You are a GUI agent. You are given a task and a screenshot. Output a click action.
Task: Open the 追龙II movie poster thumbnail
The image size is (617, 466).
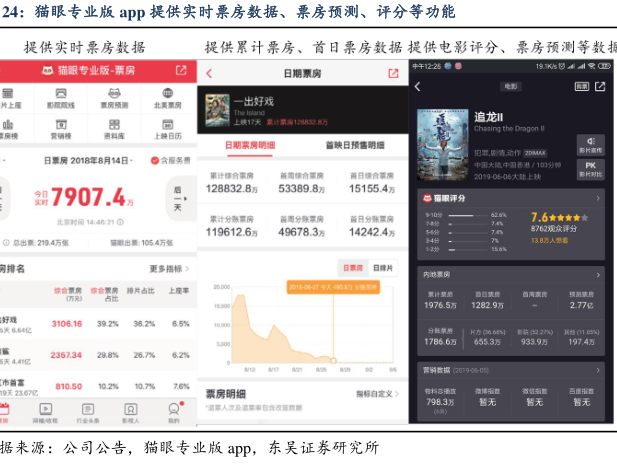pos(443,144)
